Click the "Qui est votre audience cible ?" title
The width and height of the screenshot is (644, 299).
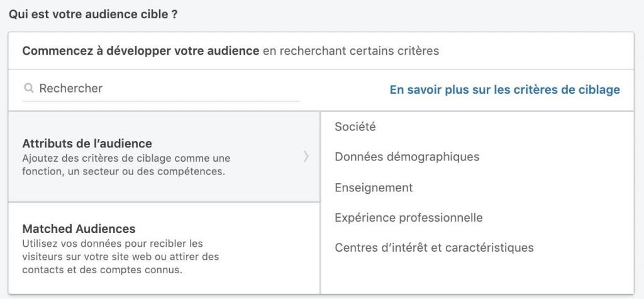[92, 14]
